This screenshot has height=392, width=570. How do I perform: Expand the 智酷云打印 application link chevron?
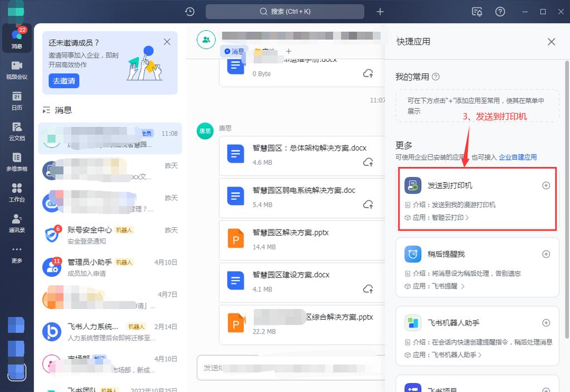(x=467, y=218)
